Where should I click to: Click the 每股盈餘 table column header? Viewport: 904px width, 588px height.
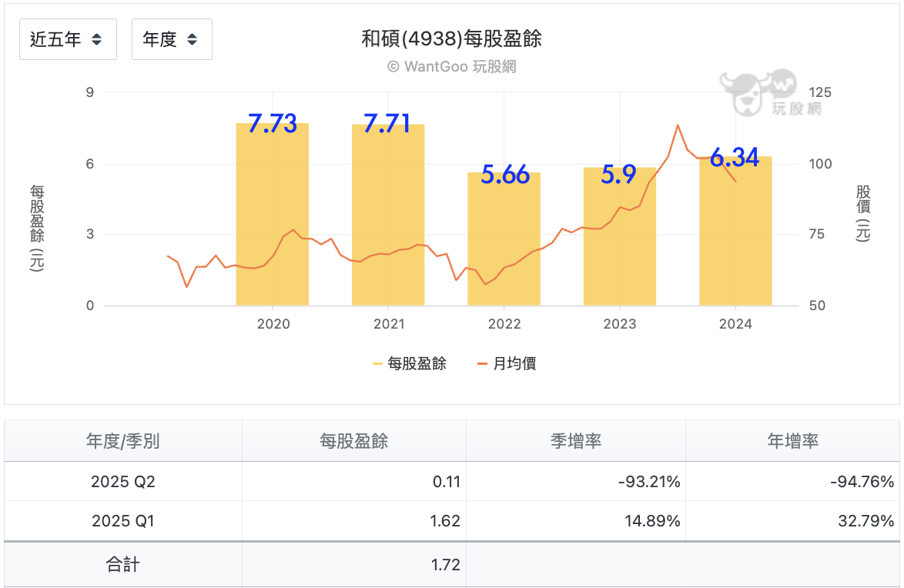tap(354, 441)
